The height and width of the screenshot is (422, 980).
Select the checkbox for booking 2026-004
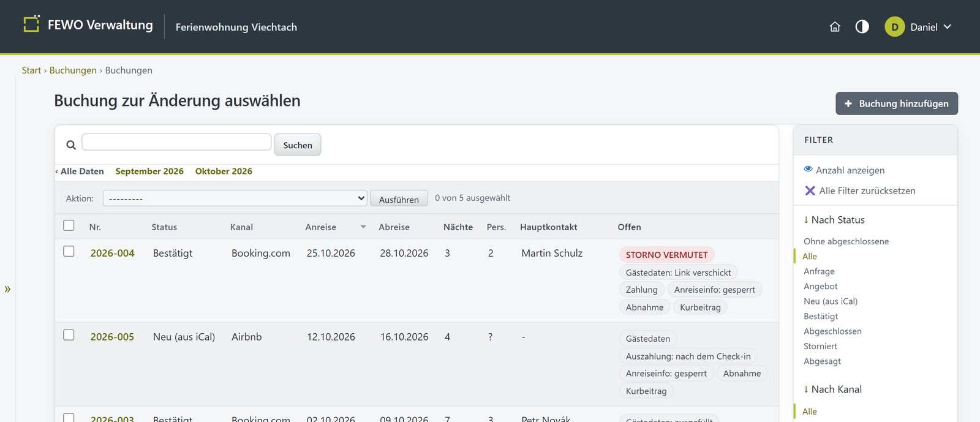coord(69,251)
